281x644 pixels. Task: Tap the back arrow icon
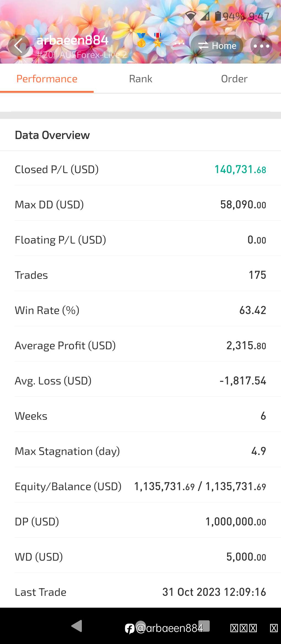[x=19, y=46]
